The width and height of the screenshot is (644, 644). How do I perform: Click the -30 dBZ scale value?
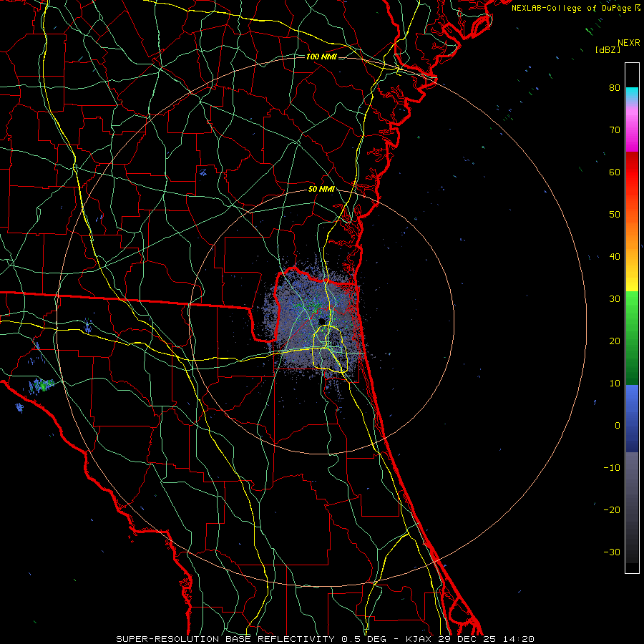click(x=612, y=552)
